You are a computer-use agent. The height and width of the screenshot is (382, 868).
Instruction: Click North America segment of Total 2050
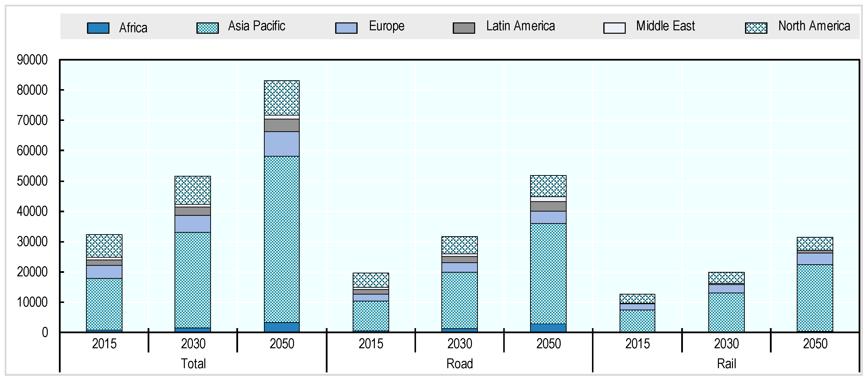click(x=282, y=98)
